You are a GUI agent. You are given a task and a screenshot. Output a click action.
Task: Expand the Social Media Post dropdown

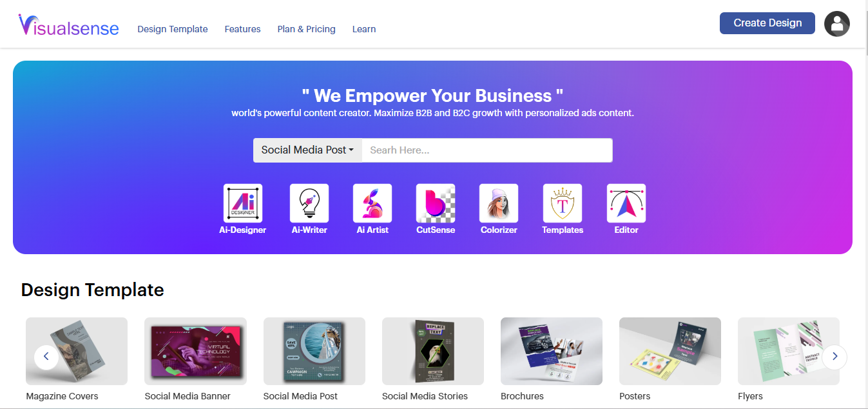point(307,150)
